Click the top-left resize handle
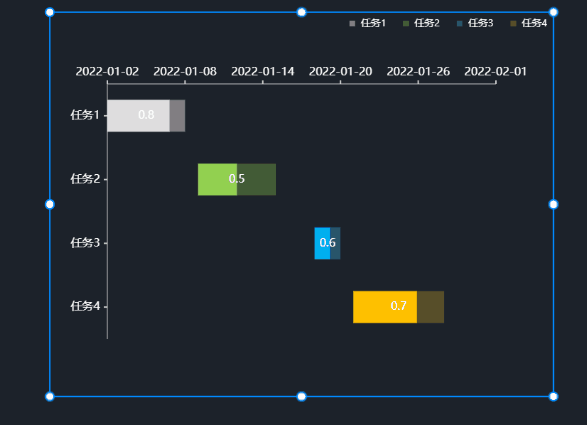This screenshot has height=425, width=587. click(x=49, y=12)
